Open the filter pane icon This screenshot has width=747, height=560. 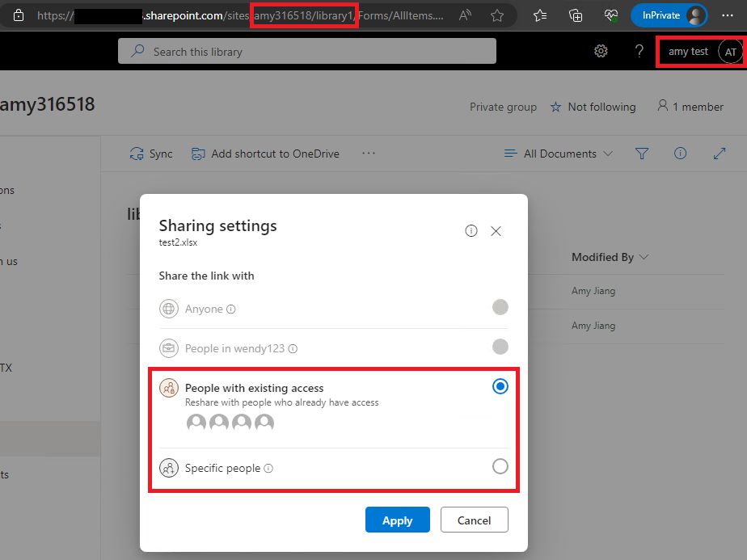(x=642, y=154)
